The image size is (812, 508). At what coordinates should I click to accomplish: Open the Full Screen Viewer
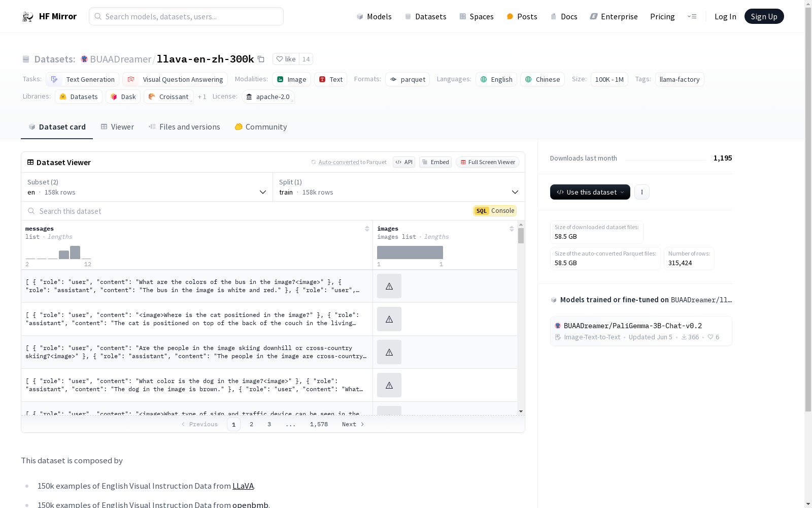pos(488,162)
